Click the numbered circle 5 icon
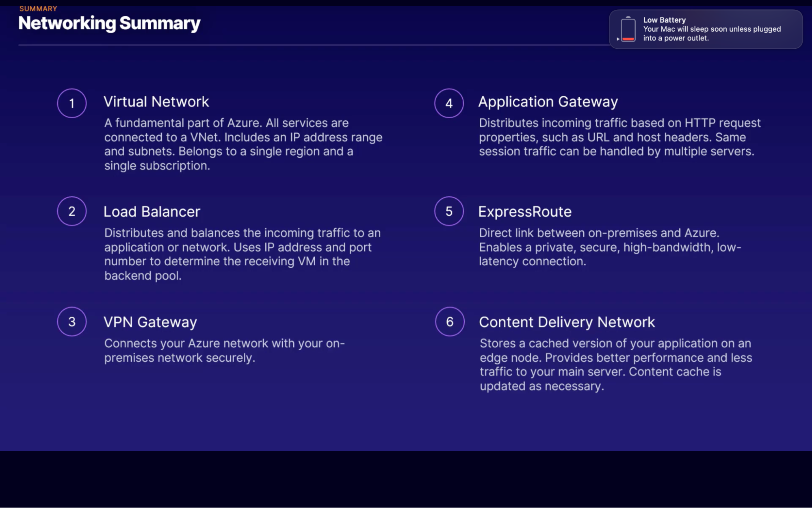 pos(449,211)
